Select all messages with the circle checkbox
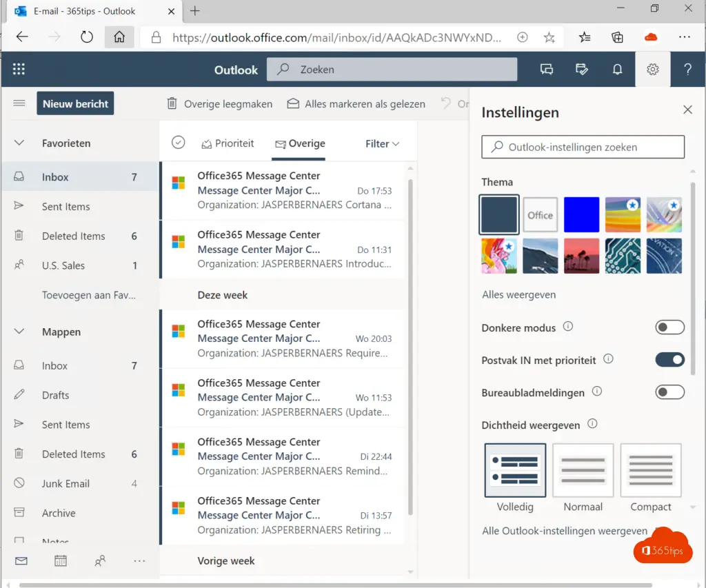This screenshot has height=588, width=706. [179, 143]
